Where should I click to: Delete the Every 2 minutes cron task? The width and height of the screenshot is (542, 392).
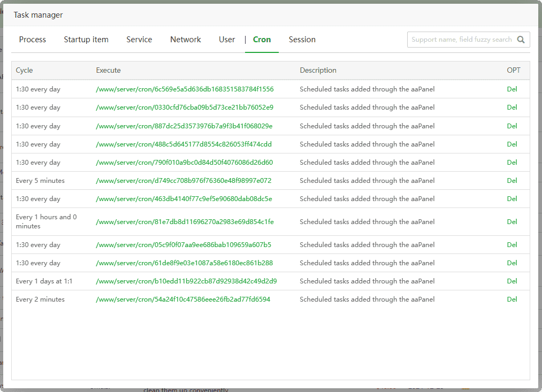512,299
